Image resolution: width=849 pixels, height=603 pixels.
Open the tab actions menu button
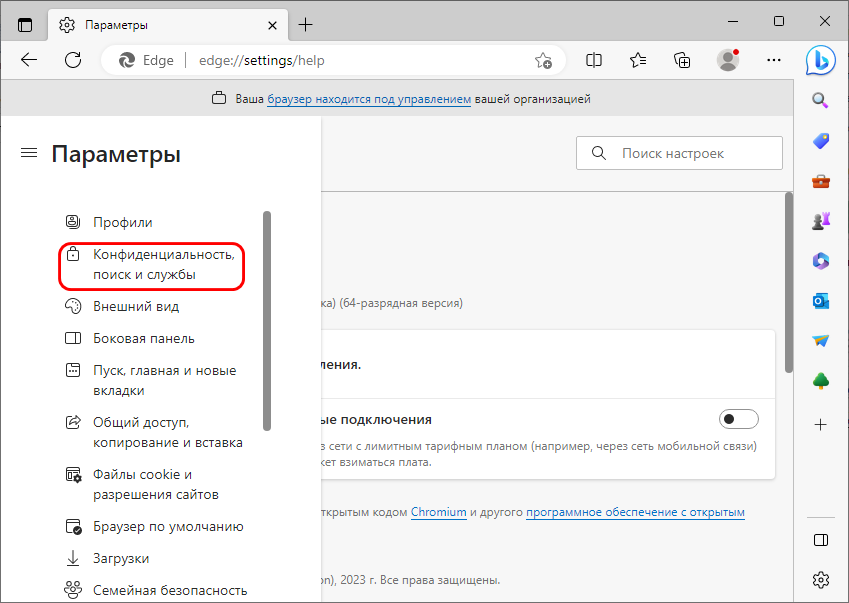coord(25,25)
